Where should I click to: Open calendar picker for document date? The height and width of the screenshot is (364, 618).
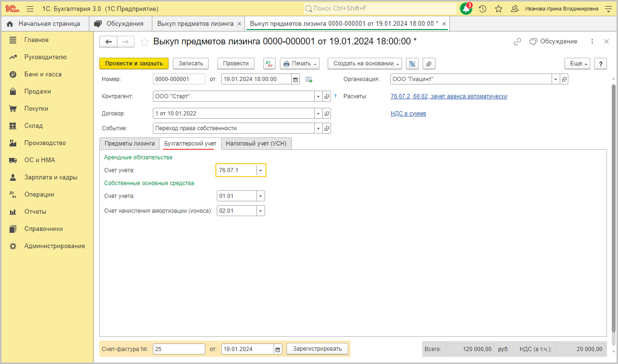click(x=296, y=79)
